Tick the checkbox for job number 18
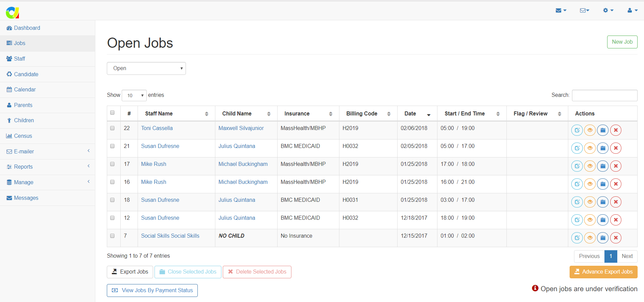This screenshot has width=644, height=302. [x=113, y=200]
